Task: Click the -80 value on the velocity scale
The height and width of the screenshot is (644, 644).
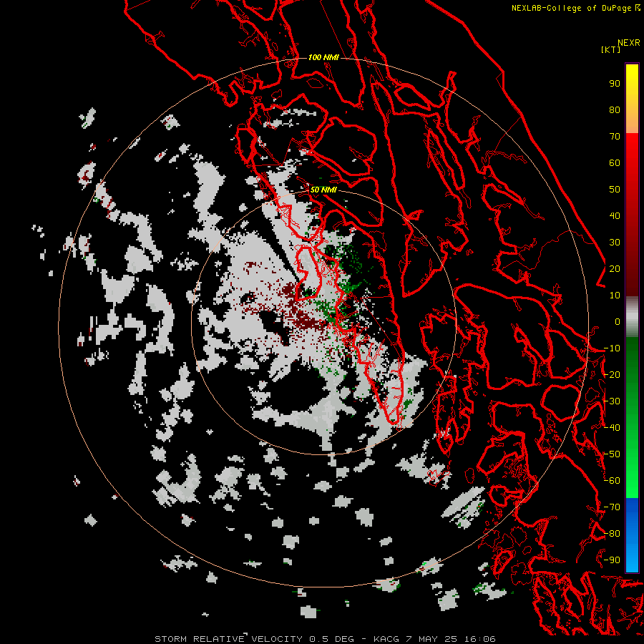Action: (x=612, y=534)
